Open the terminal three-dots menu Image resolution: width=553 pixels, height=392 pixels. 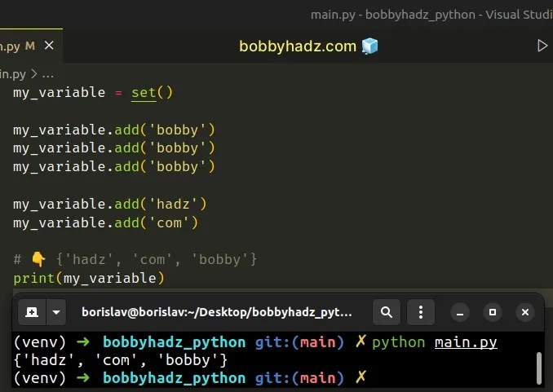click(421, 312)
